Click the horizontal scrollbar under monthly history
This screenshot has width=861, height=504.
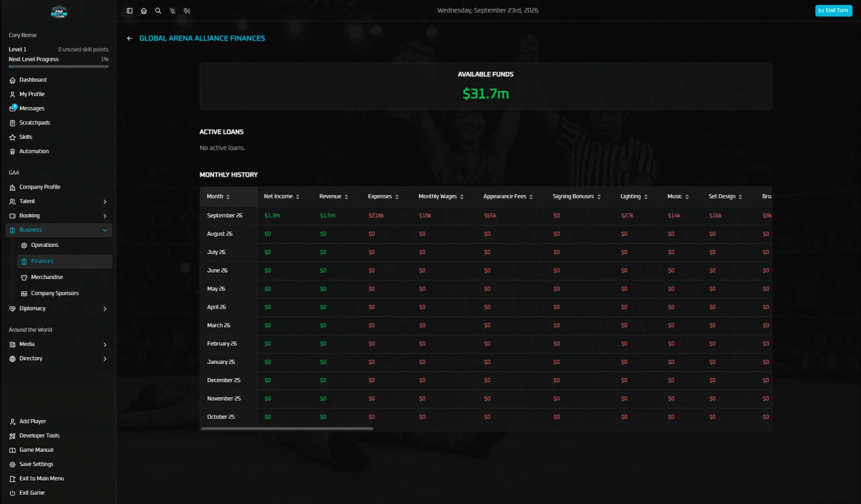pos(287,428)
